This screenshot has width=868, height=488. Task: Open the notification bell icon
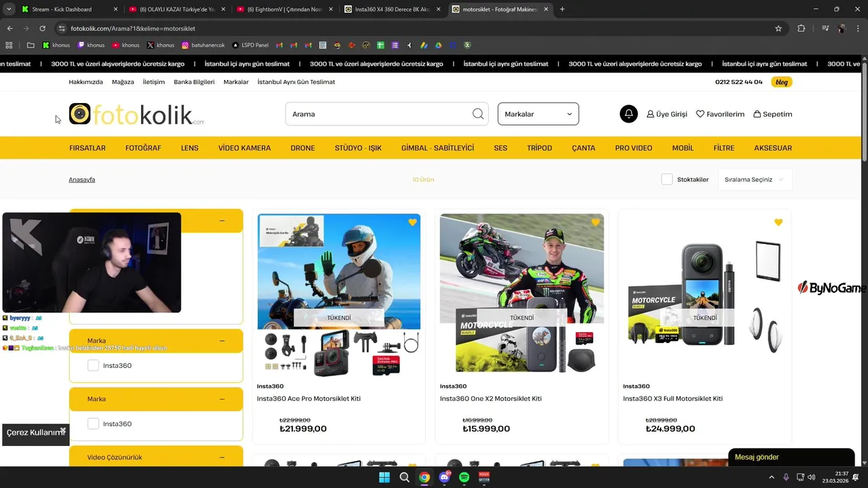pyautogui.click(x=629, y=114)
